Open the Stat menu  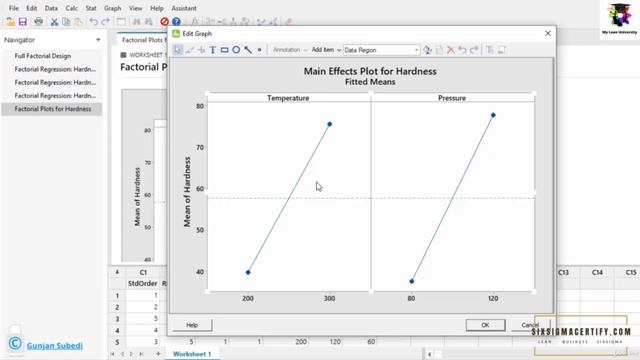coord(91,8)
